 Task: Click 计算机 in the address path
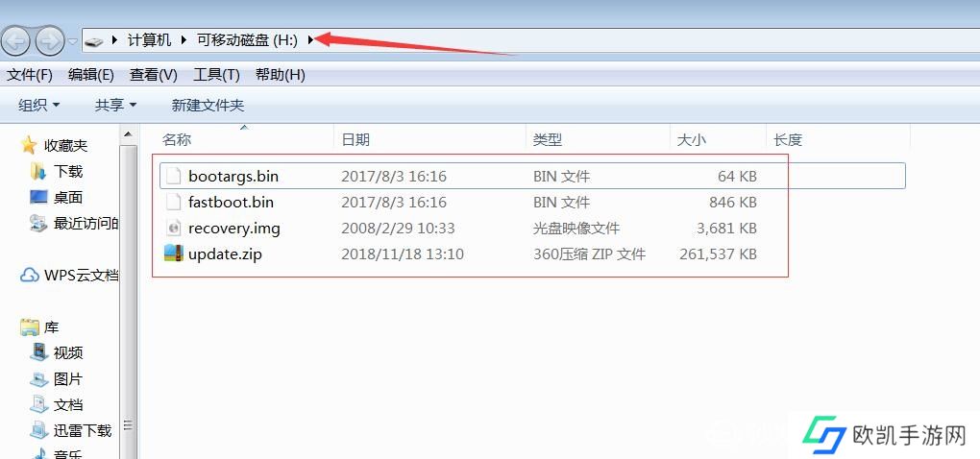pos(149,40)
